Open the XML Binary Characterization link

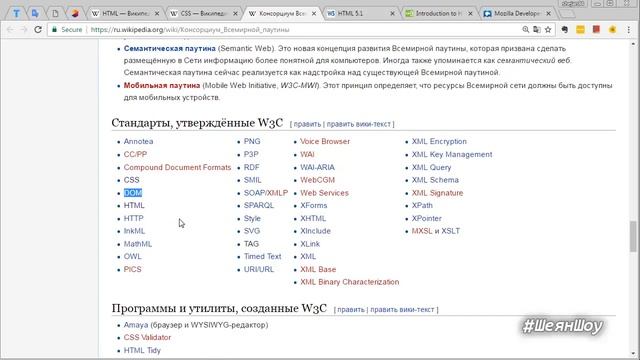pos(350,282)
